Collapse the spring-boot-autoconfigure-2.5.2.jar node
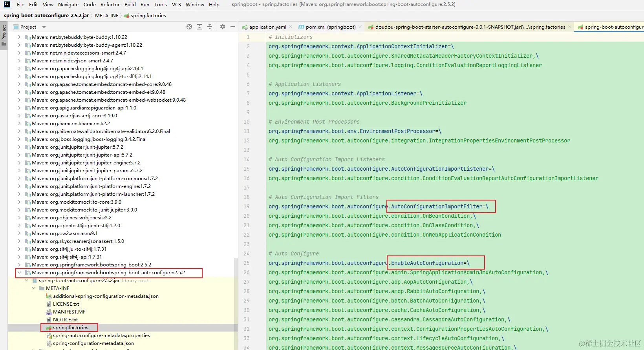 point(26,281)
